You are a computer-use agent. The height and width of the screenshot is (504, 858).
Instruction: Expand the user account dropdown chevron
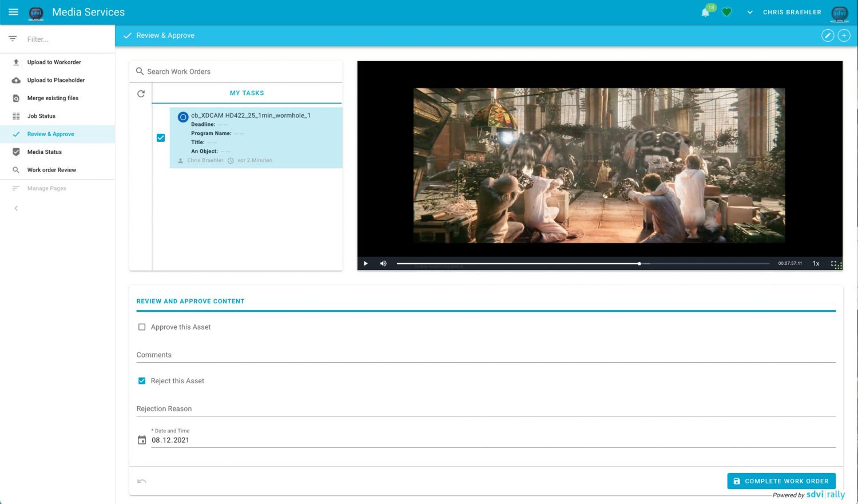(749, 12)
